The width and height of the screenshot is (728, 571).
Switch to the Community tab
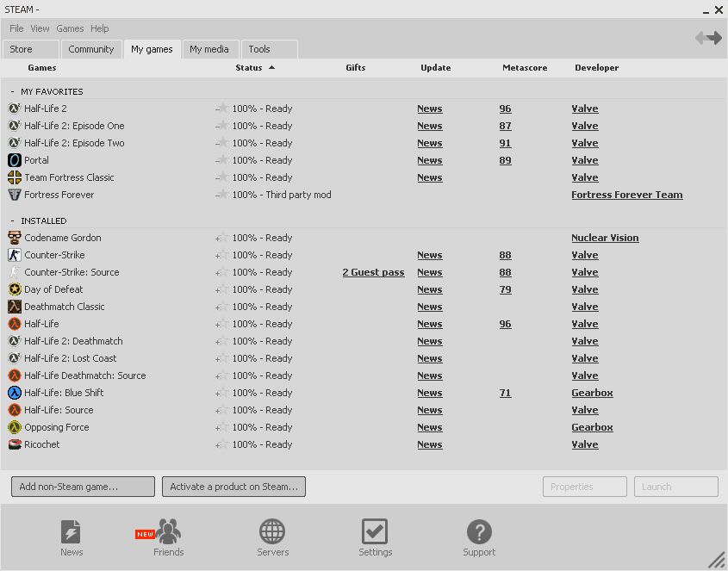click(x=91, y=49)
